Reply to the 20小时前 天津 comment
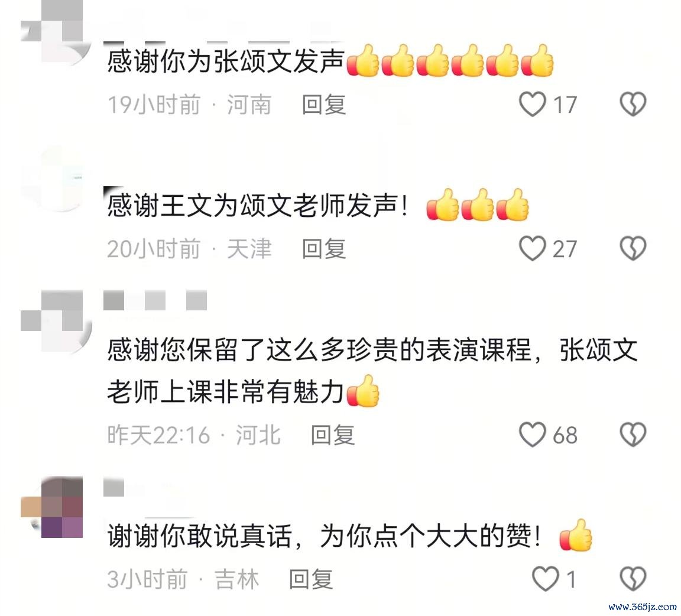 (324, 249)
